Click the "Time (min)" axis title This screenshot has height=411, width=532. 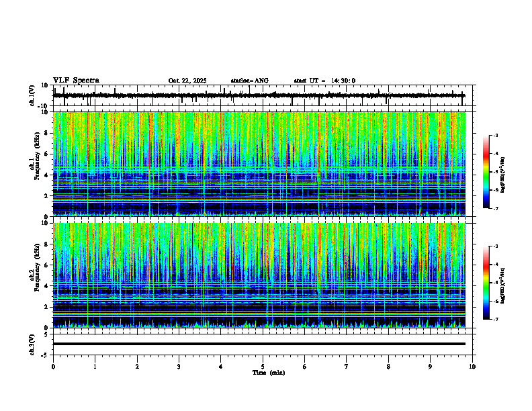(269, 373)
